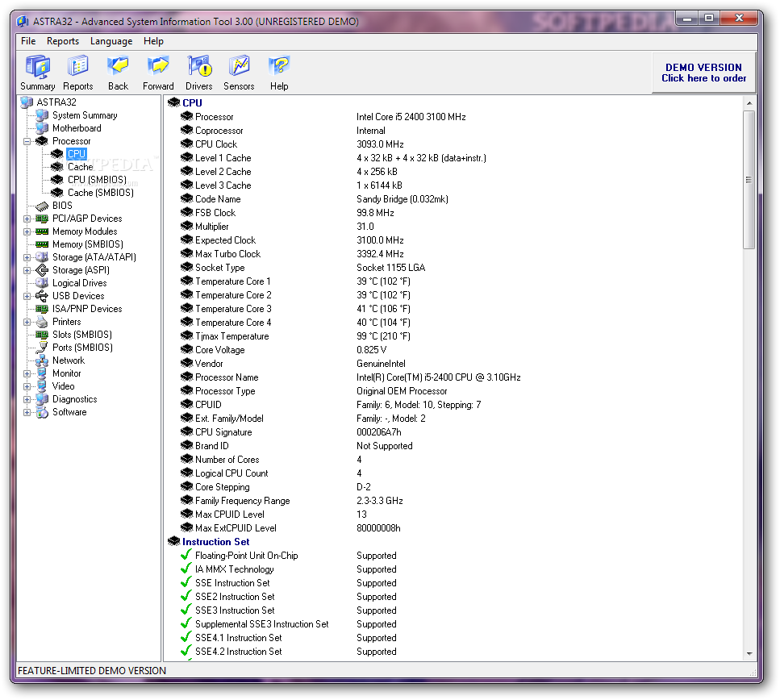Expand the Monitor tree node
Screen dimensions: 780x700
coord(27,373)
